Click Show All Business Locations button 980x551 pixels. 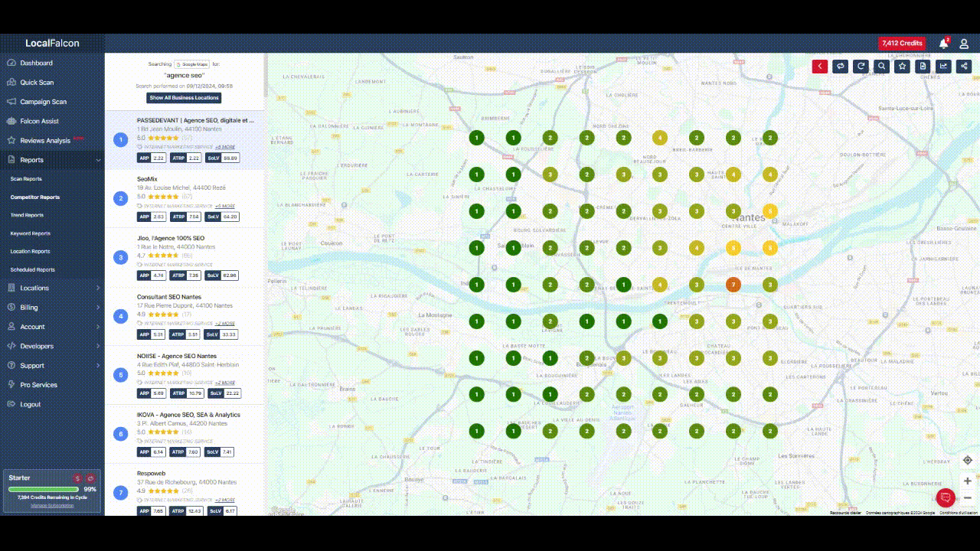click(x=185, y=98)
